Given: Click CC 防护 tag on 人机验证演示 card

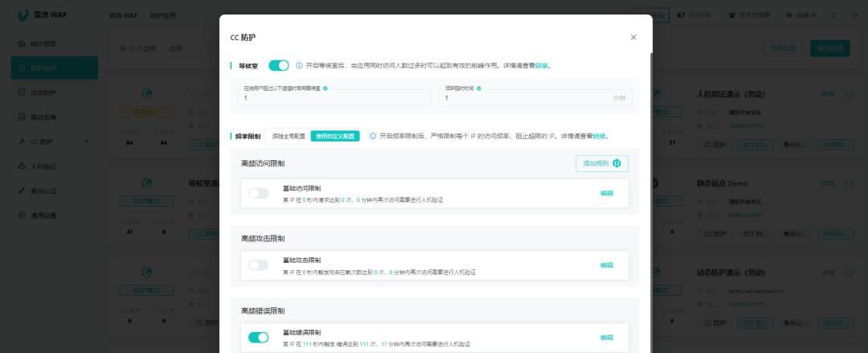Looking at the screenshot, I should (714, 145).
